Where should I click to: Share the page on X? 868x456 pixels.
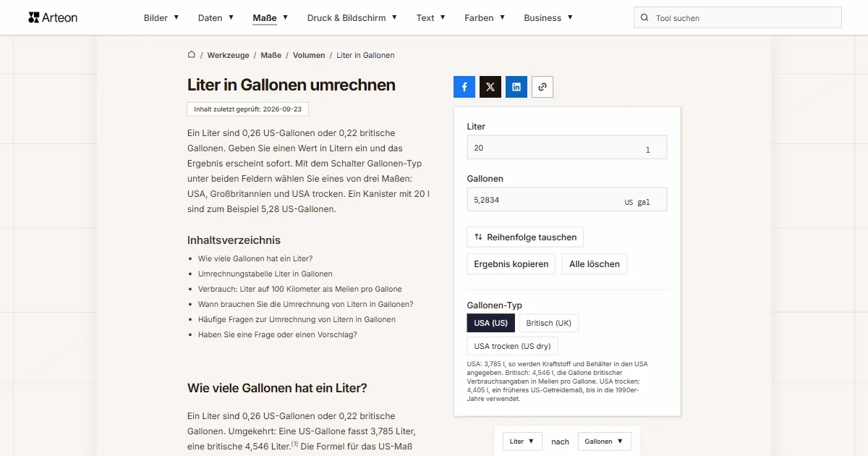pos(490,87)
